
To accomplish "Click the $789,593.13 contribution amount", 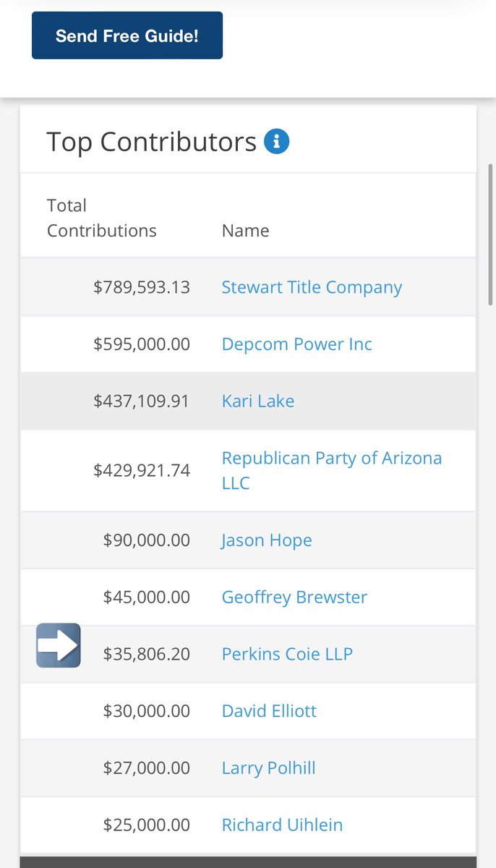I will click(142, 287).
